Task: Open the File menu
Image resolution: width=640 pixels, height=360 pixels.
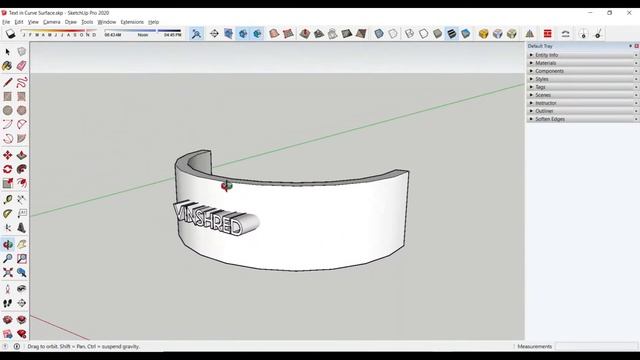Action: 6,22
